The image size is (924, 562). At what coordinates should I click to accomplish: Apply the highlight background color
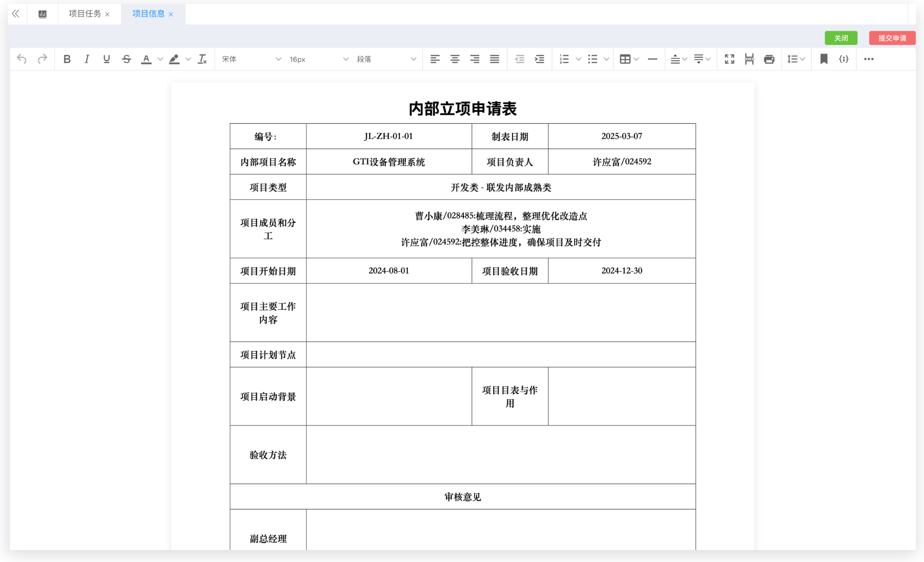point(174,59)
